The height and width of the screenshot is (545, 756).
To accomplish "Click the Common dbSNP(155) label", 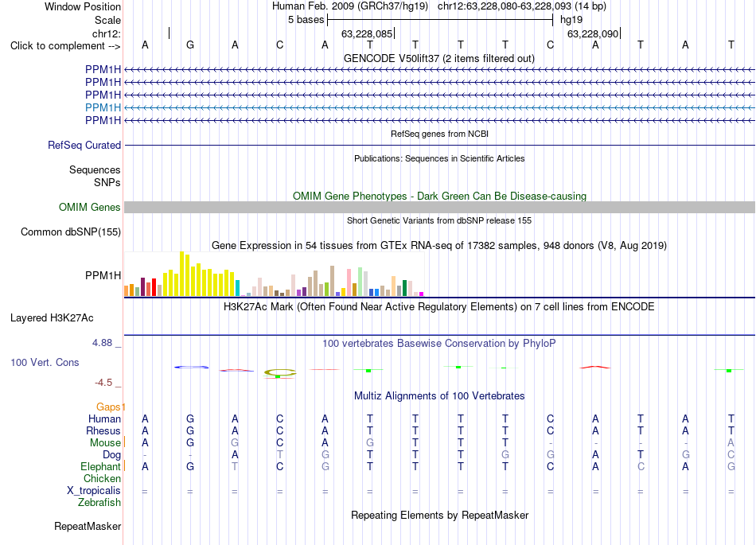I will click(x=71, y=232).
